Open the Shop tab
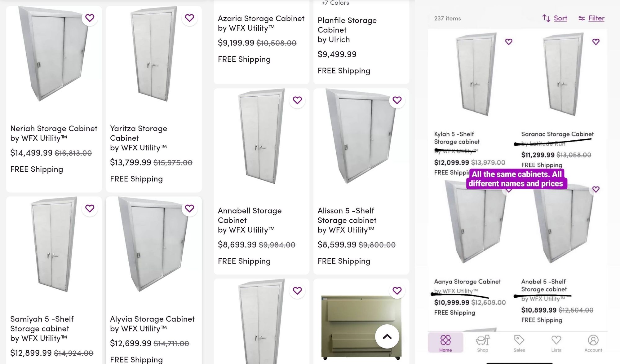620x364 pixels. point(482,343)
